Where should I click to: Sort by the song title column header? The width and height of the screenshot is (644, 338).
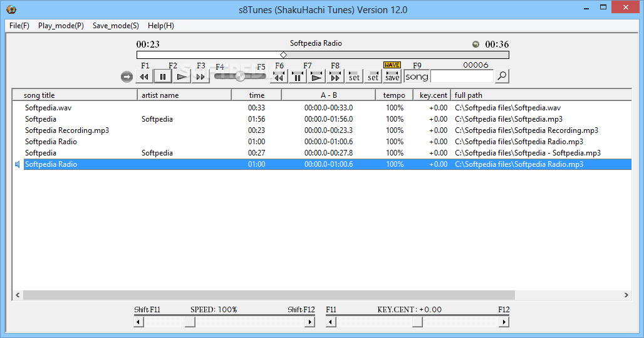click(75, 95)
